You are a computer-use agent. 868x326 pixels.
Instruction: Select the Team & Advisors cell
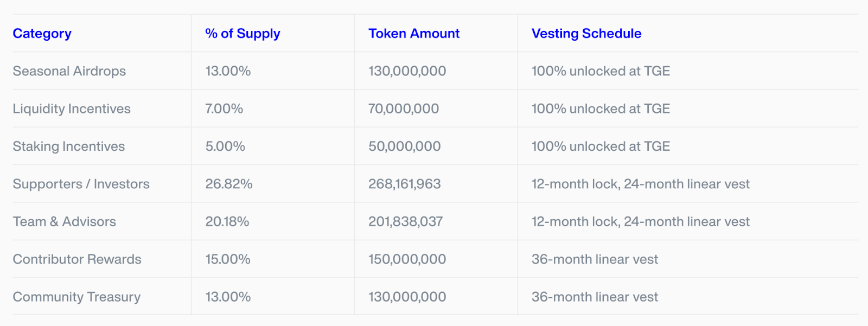[65, 221]
